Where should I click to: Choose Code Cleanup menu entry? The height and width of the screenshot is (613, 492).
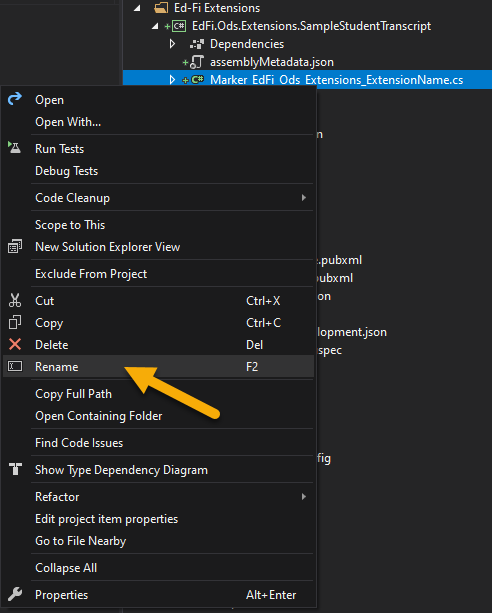coord(158,198)
